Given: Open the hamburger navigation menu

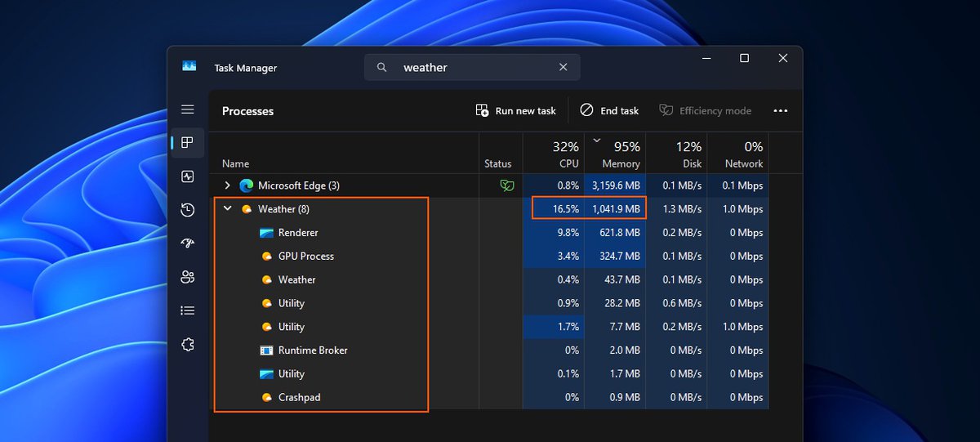Looking at the screenshot, I should click(x=188, y=109).
